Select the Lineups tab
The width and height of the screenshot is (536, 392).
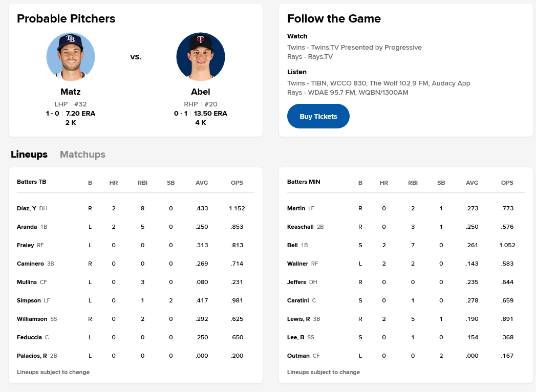coord(29,155)
